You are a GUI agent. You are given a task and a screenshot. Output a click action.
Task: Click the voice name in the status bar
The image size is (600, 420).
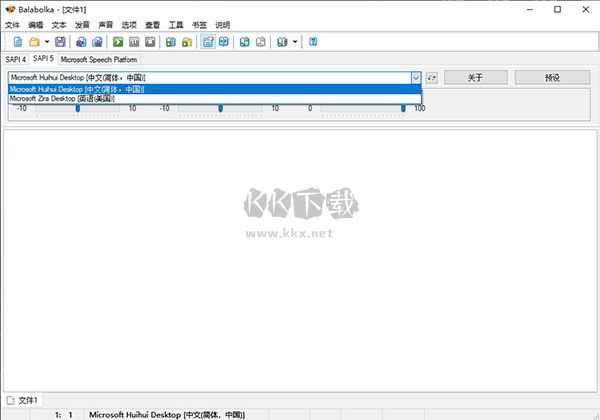pos(167,415)
